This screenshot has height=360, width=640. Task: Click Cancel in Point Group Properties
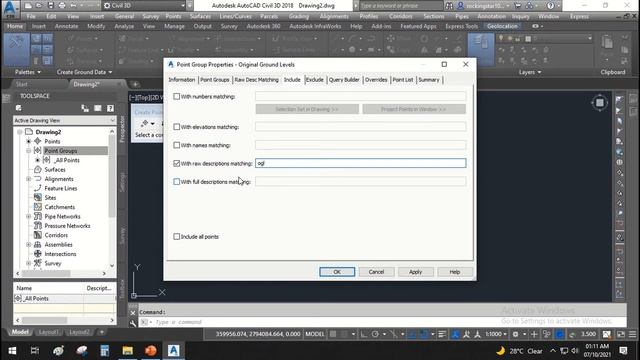(x=376, y=272)
